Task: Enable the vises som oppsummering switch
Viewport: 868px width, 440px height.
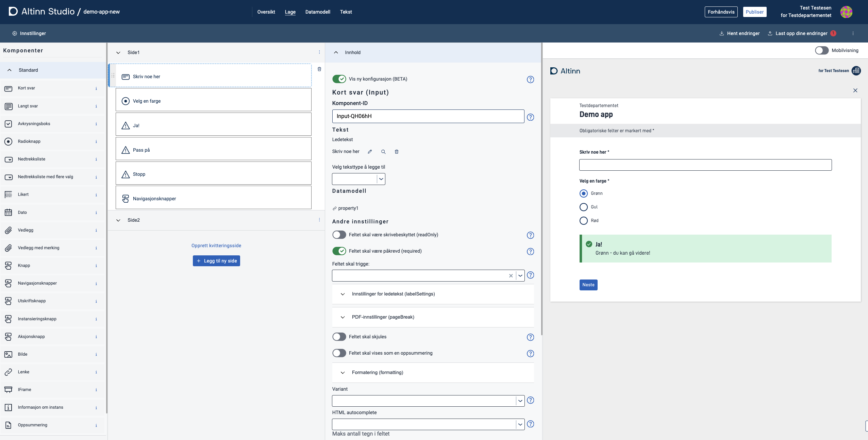Action: 339,353
